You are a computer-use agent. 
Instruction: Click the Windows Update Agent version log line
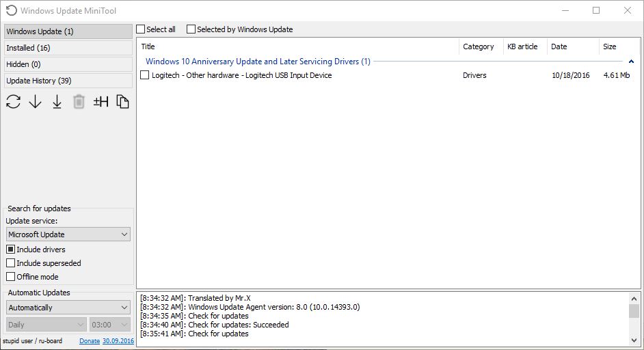click(250, 307)
